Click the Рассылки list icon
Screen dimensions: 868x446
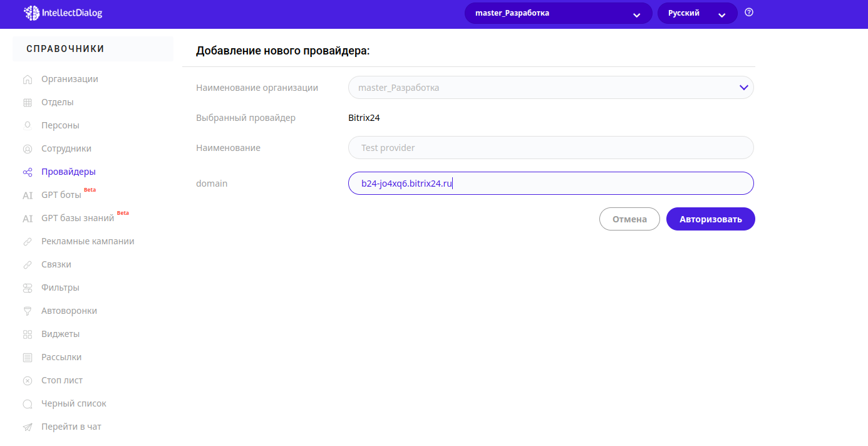click(28, 358)
